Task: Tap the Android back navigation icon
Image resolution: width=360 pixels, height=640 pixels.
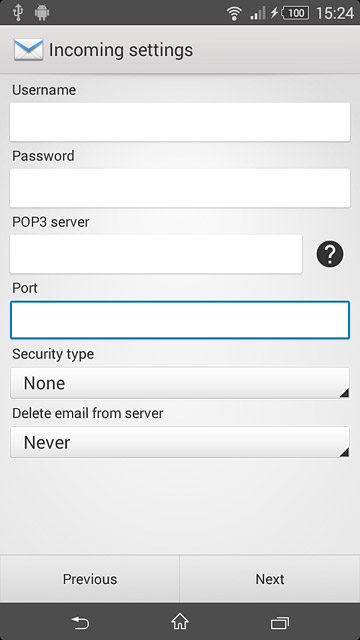Action: click(x=80, y=622)
